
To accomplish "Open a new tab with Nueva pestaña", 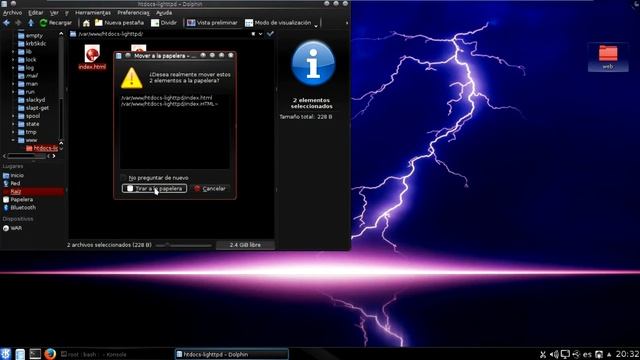I will point(119,23).
